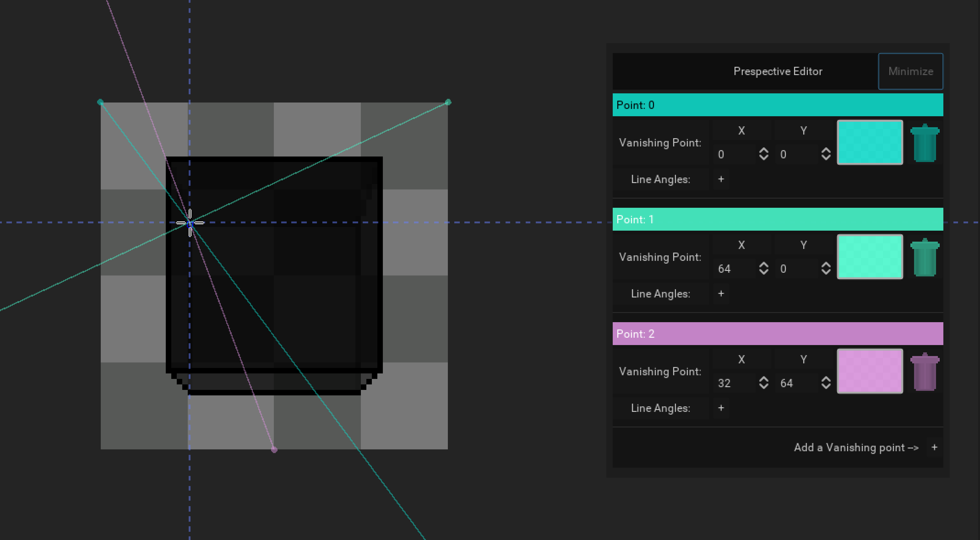Select the purple vanishing point handle on canvas

274,449
